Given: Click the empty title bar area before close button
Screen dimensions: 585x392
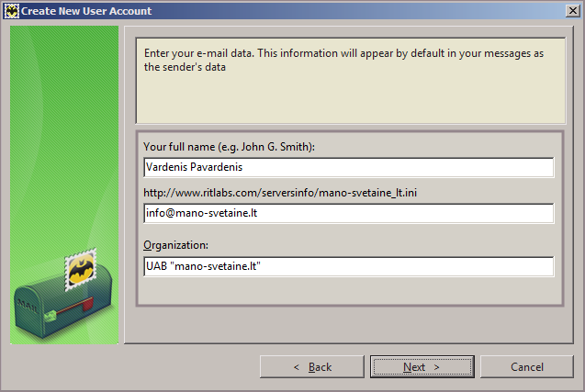Looking at the screenshot, I should [x=367, y=11].
